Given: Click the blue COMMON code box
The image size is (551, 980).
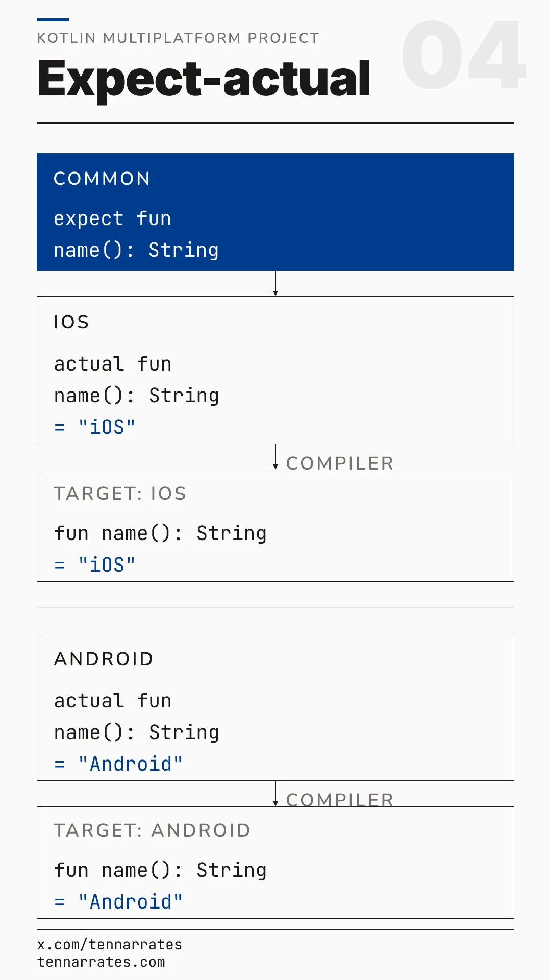Looking at the screenshot, I should click(x=275, y=212).
